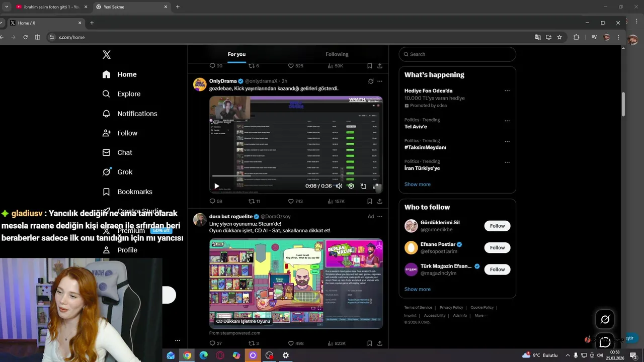644x362 pixels.
Task: Bookmark the dora but roguelite post
Action: coord(370,343)
